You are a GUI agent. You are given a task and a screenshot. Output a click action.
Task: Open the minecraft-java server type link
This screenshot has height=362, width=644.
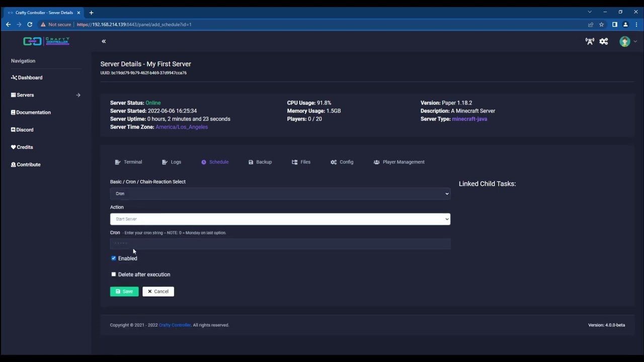(469, 119)
